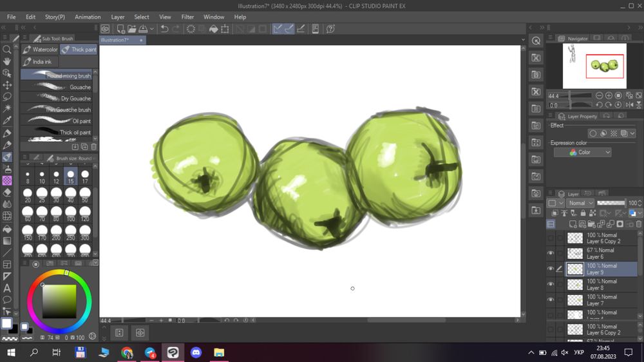Select the Text tool
Viewport: 644px width, 362px height.
pyautogui.click(x=7, y=288)
